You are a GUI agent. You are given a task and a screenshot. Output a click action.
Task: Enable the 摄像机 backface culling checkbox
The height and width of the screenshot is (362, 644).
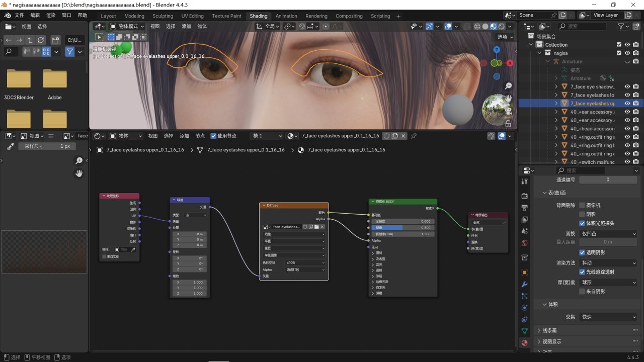tap(582, 205)
